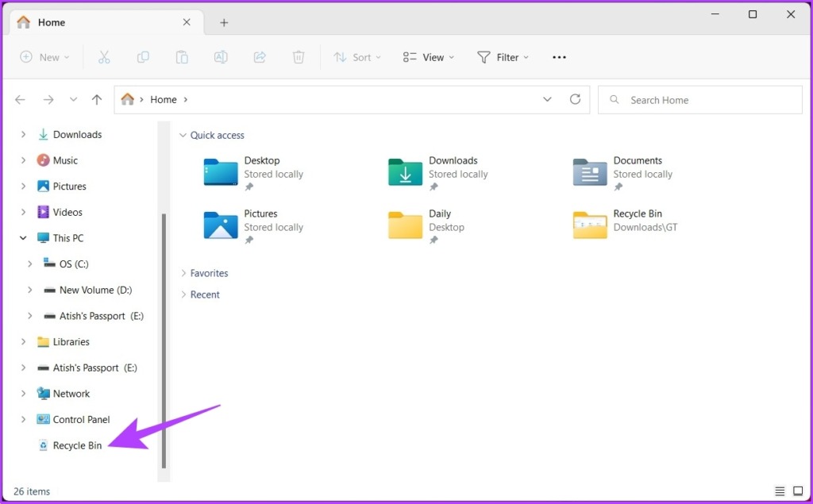Select the Home tab

click(x=107, y=22)
